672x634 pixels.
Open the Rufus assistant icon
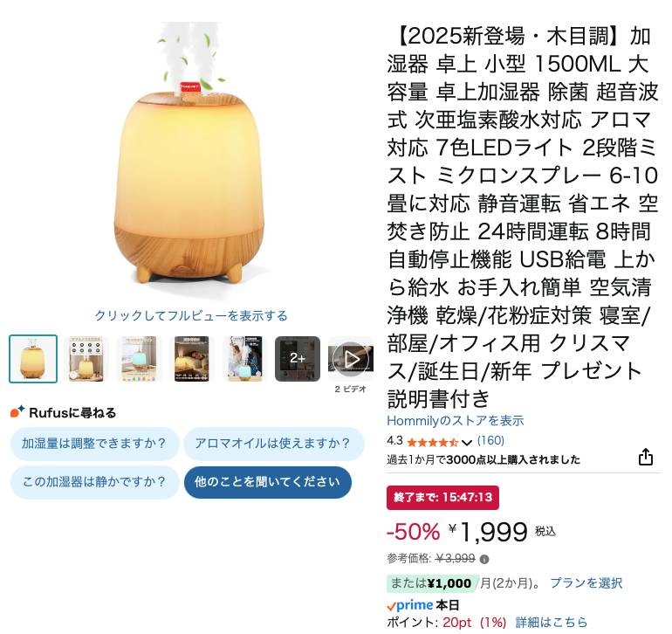click(x=17, y=412)
